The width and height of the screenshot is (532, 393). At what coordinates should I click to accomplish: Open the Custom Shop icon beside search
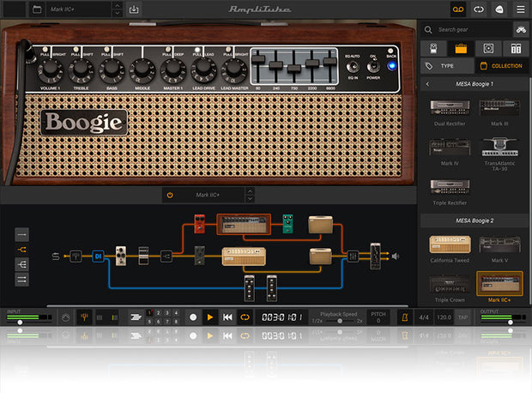coord(521,30)
